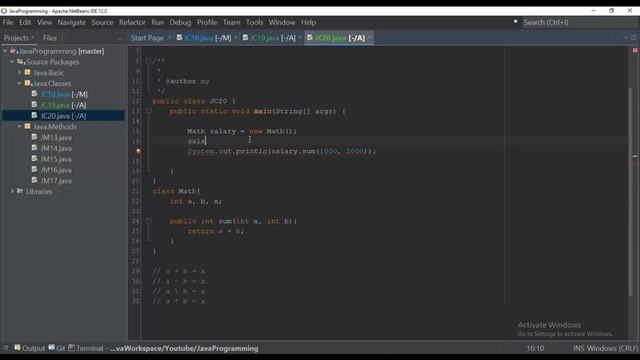Open the Source menu

pyautogui.click(x=102, y=22)
